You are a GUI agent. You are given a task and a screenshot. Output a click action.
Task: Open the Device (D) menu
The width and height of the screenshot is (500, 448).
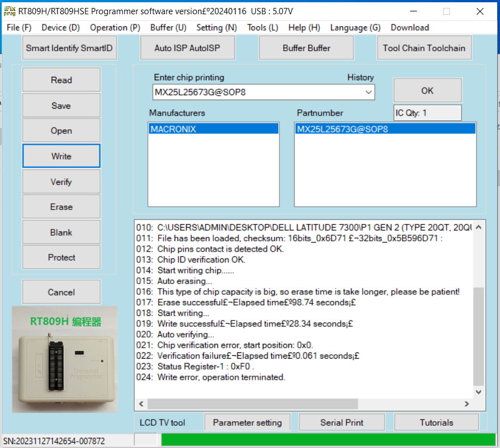(x=60, y=27)
